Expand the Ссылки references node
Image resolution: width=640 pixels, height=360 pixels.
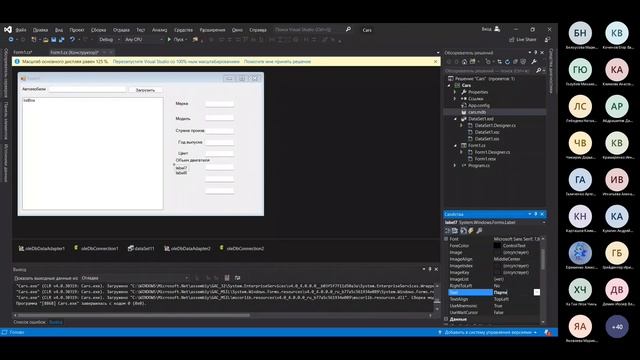tap(455, 99)
